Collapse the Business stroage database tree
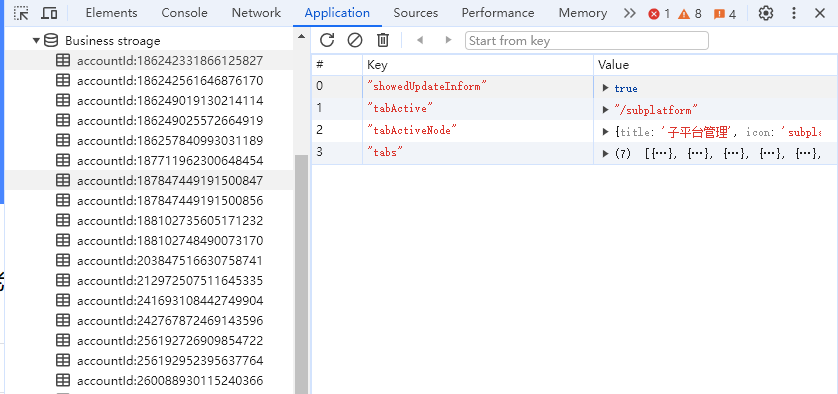The width and height of the screenshot is (838, 394). tap(36, 41)
